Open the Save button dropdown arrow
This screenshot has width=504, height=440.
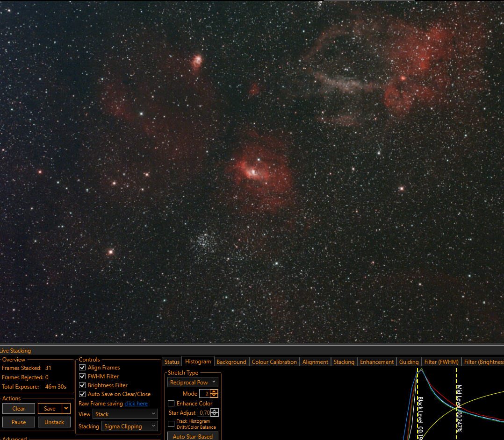[66, 409]
